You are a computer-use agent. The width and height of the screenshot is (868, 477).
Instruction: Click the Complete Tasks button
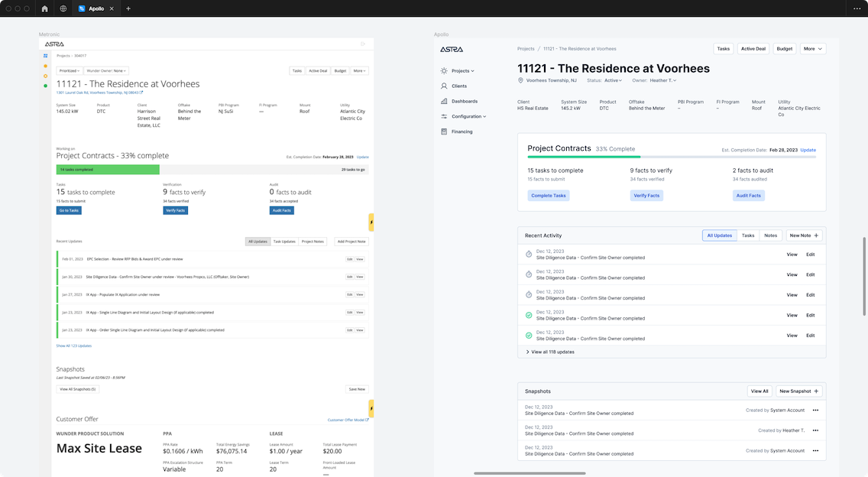coord(549,196)
